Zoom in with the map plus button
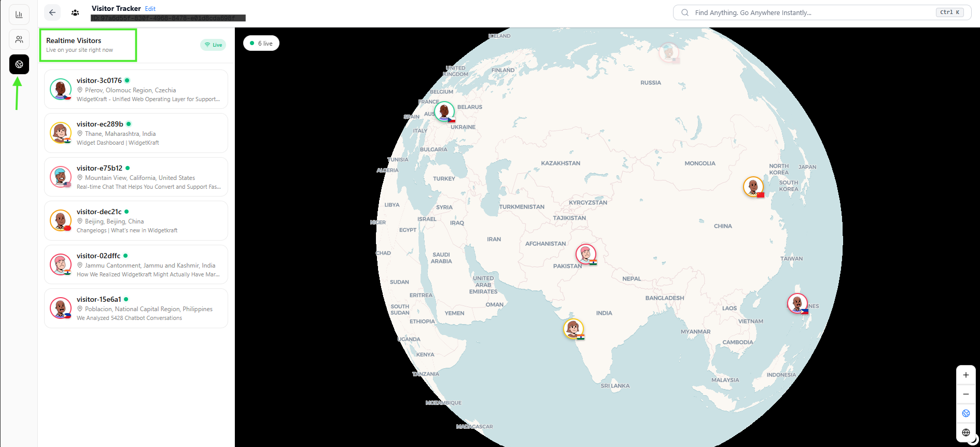980x447 pixels. pos(966,375)
